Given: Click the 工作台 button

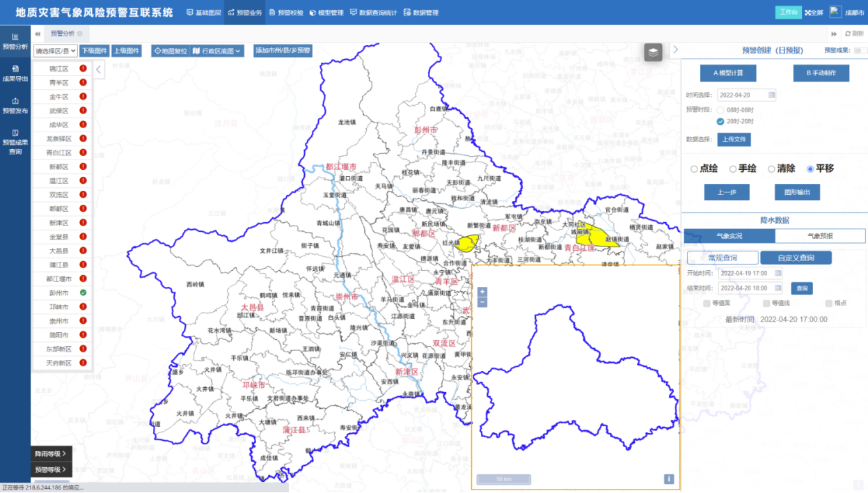Looking at the screenshot, I should (788, 13).
